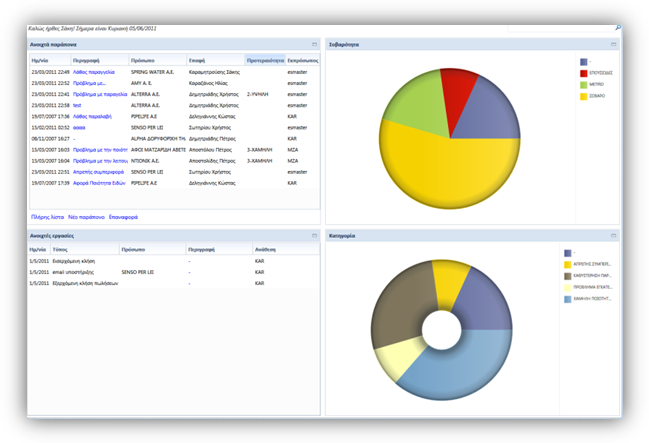Click the purple dash swatch in Κατηγορία legend
Image resolution: width=649 pixels, height=443 pixels.
[x=567, y=253]
